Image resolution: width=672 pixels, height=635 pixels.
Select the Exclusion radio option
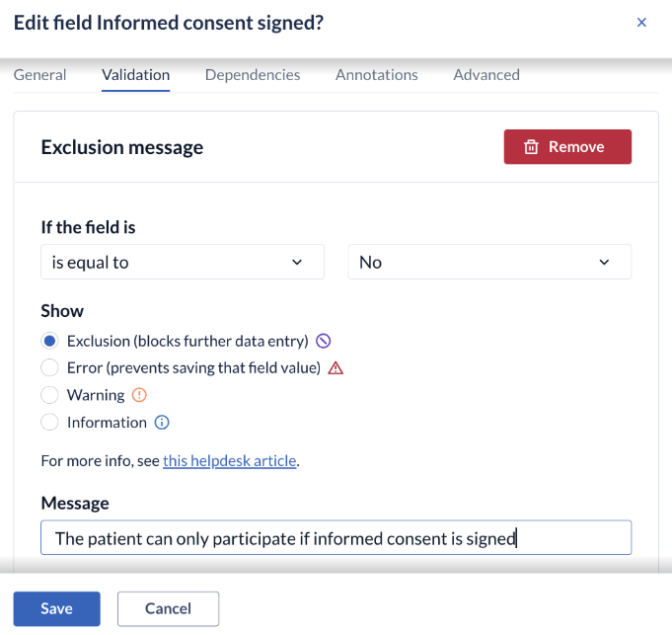(49, 341)
